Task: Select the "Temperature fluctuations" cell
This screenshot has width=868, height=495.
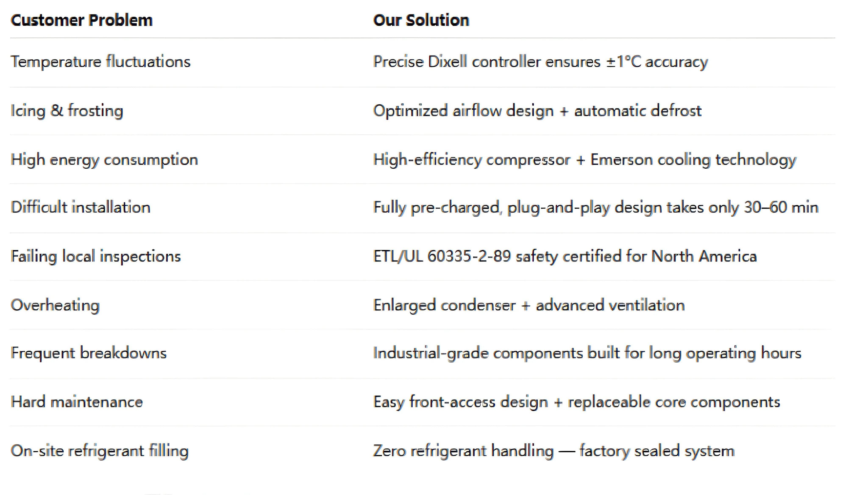Action: pos(100,62)
